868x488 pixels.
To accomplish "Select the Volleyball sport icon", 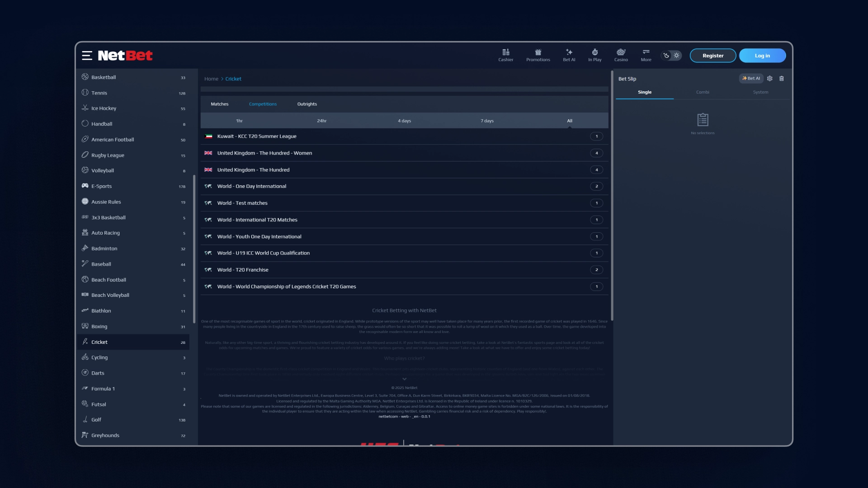I will tap(85, 170).
